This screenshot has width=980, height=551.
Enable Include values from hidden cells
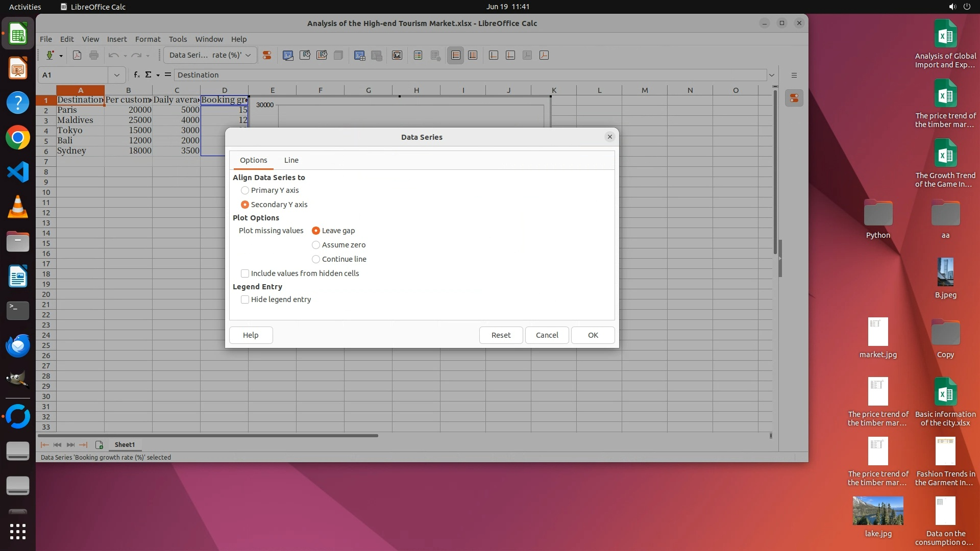point(245,273)
